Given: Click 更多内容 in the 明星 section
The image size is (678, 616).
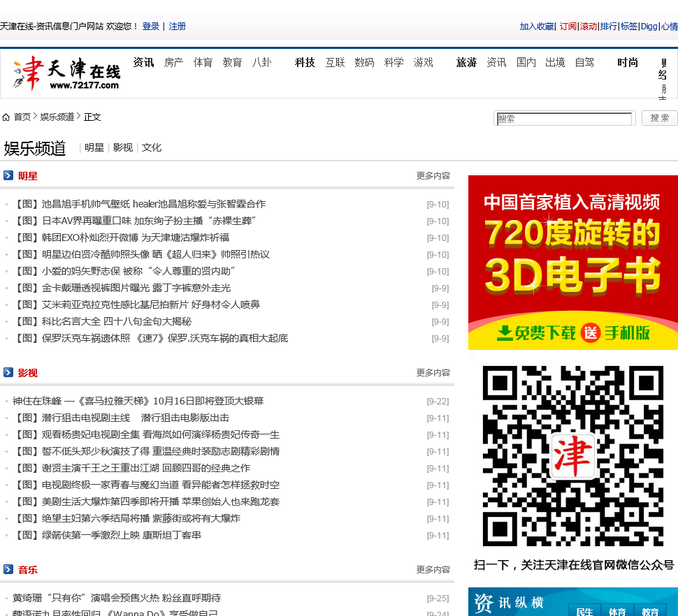Looking at the screenshot, I should (433, 176).
